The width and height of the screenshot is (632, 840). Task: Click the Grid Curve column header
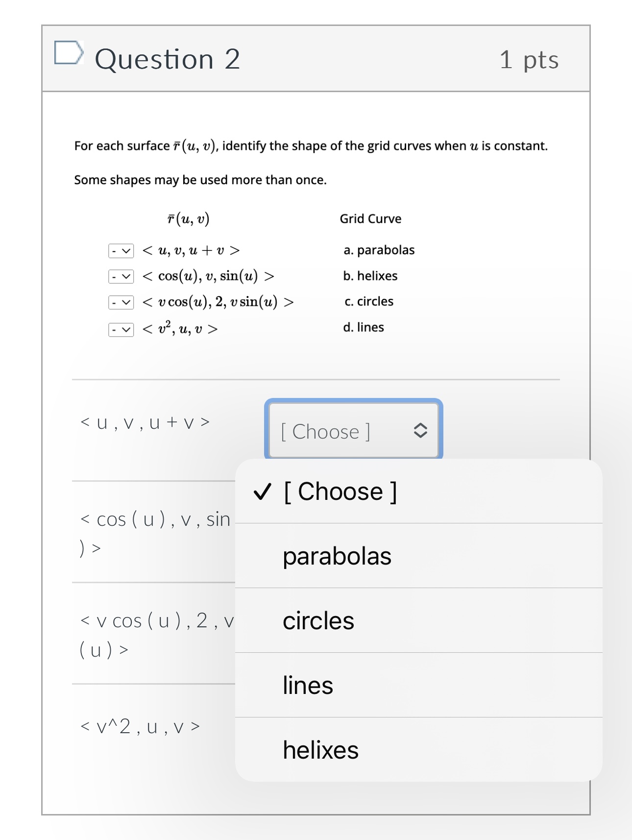point(370,219)
